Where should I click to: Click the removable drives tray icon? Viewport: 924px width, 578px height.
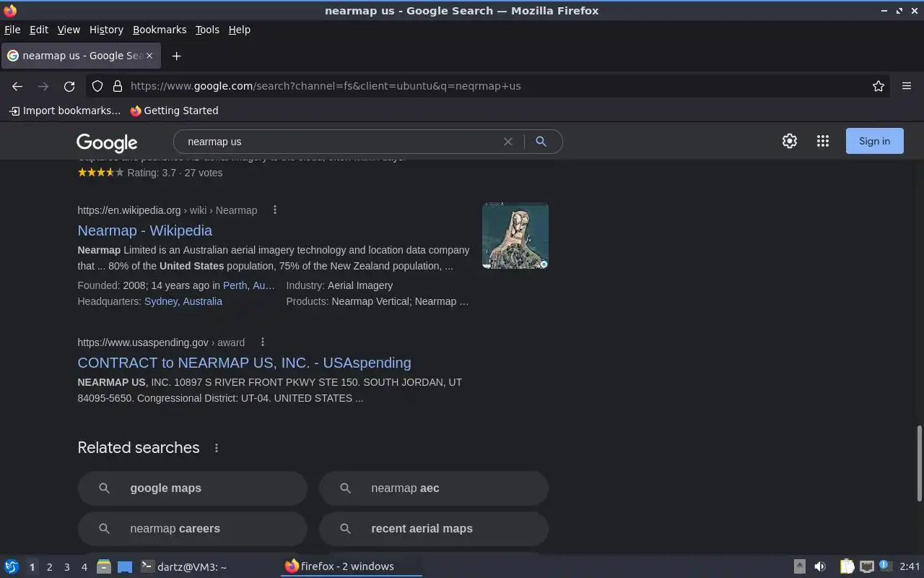coord(800,566)
